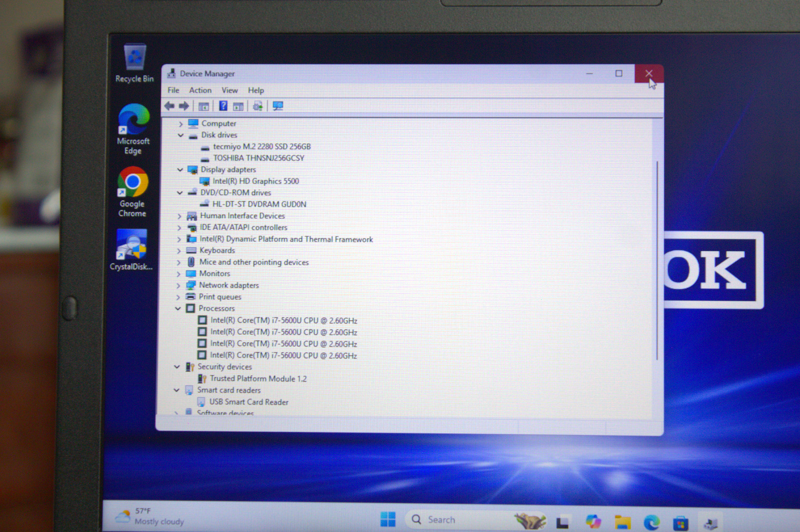Open Recycle Bin desktop icon
The height and width of the screenshot is (532, 800).
[134, 63]
